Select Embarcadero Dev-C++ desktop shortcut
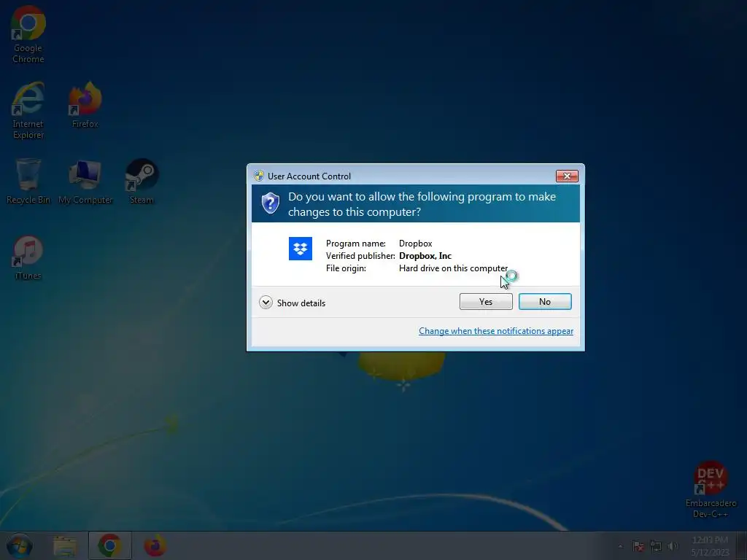The image size is (747, 560). 711,489
